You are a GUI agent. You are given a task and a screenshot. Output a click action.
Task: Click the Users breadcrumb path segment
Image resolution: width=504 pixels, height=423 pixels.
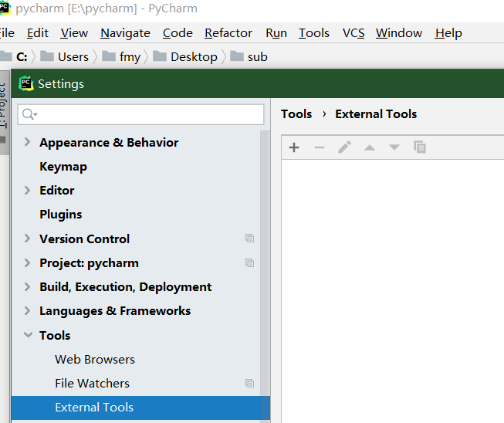tap(73, 57)
